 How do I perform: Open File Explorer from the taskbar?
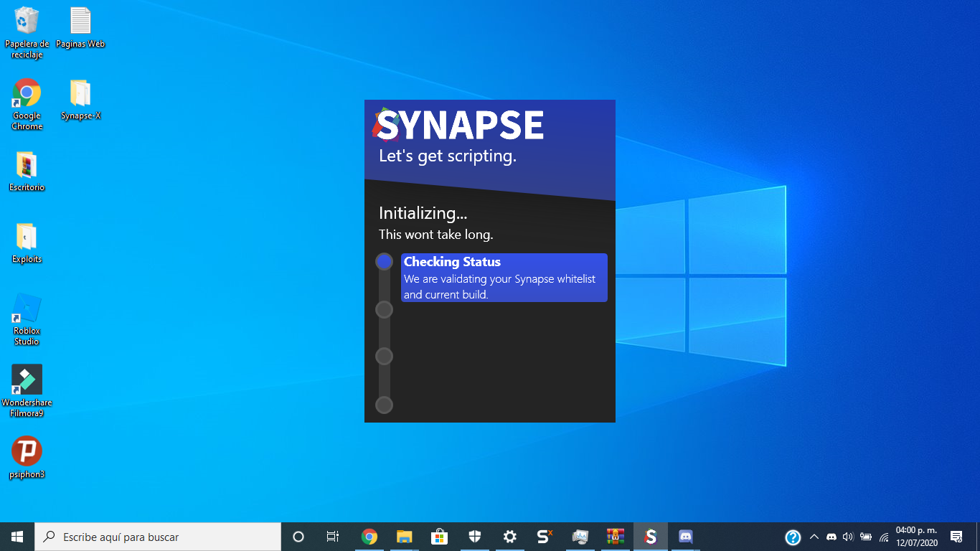point(404,537)
